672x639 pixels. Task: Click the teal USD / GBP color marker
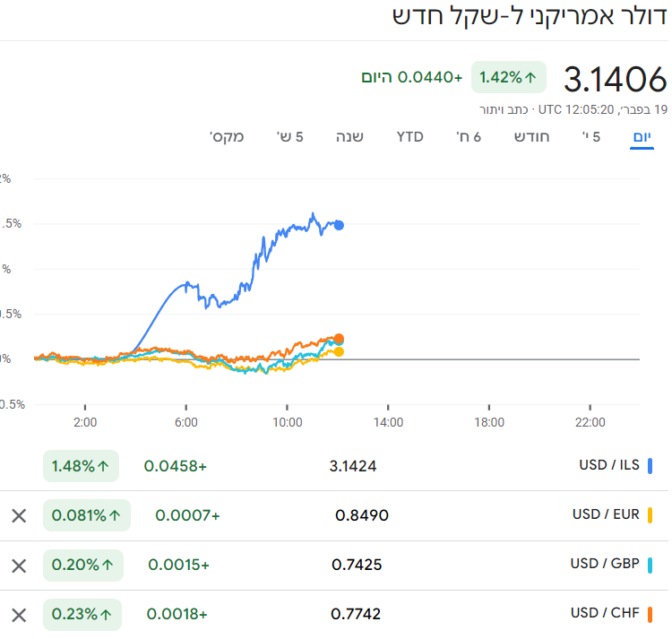coord(650,566)
